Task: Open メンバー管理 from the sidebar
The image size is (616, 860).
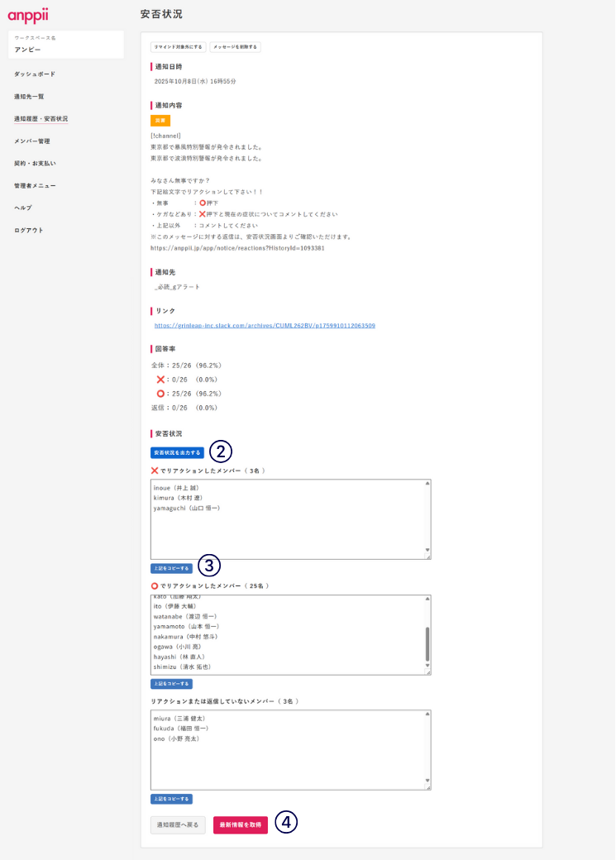Action: (x=32, y=141)
